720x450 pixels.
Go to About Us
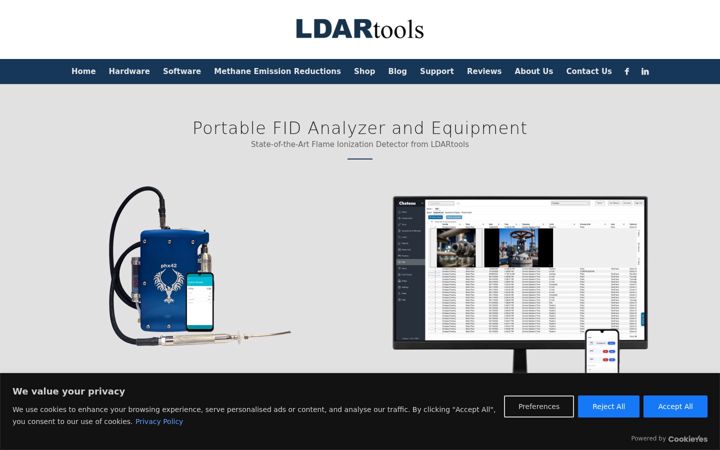[x=534, y=71]
